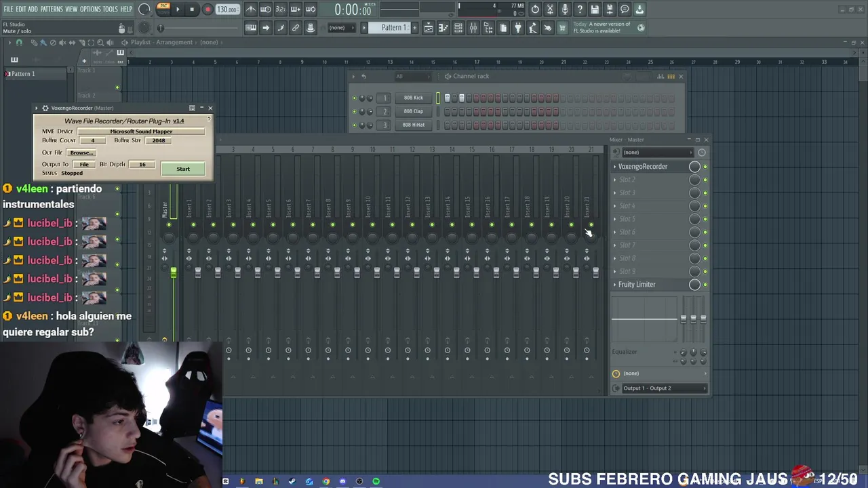The height and width of the screenshot is (488, 868).
Task: Click the Play button in transport
Action: pos(178,9)
